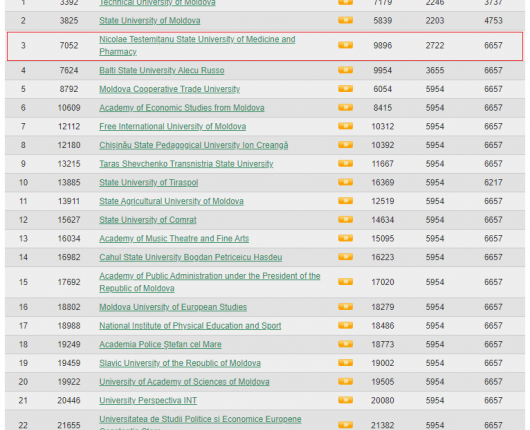Select world rank value 13885

pyautogui.click(x=69, y=183)
